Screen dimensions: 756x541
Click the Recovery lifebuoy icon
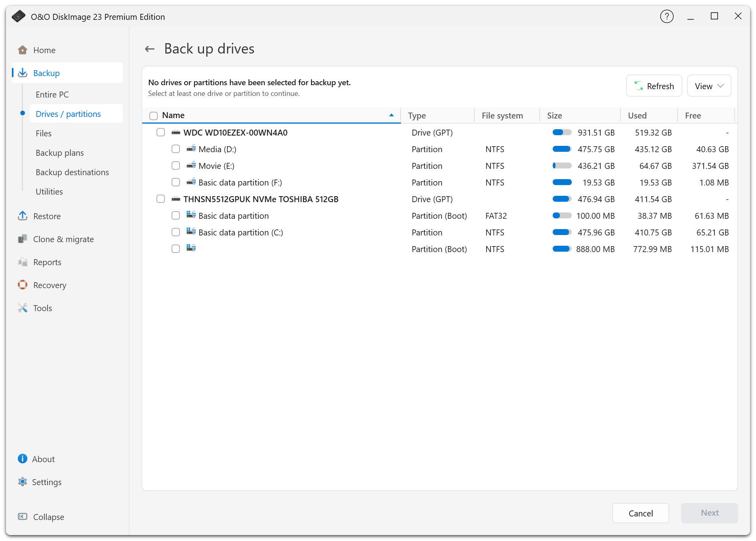click(23, 285)
